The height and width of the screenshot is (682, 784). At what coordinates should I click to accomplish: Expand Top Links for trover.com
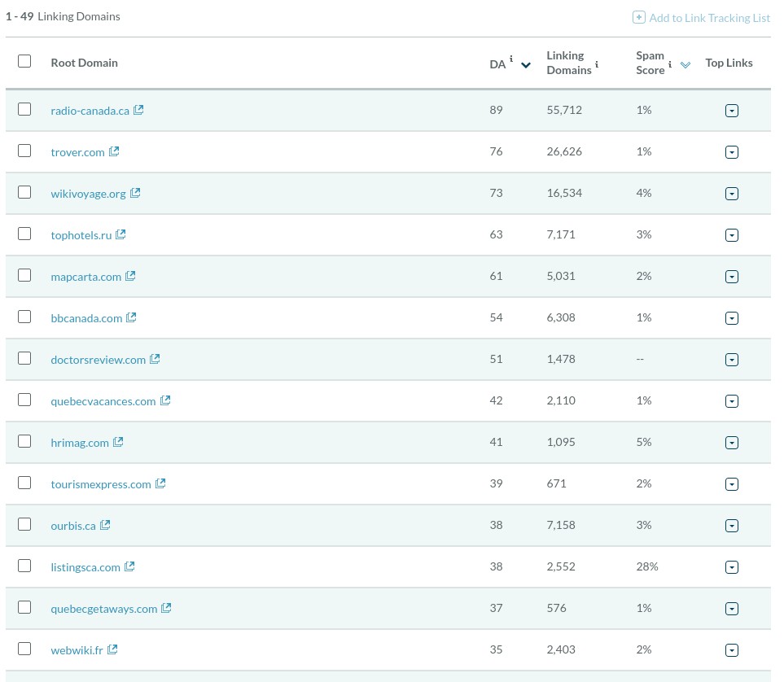pyautogui.click(x=732, y=152)
